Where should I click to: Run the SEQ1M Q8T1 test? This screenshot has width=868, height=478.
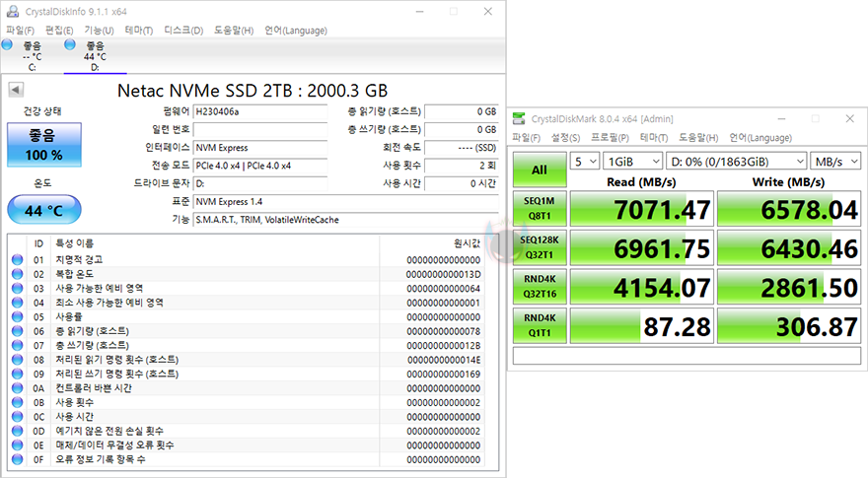pyautogui.click(x=540, y=208)
